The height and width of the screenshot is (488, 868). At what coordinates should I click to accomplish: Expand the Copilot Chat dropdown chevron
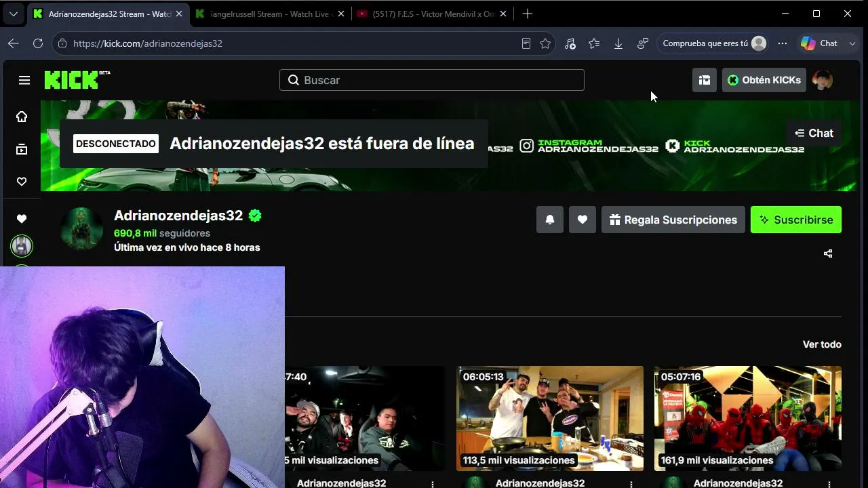click(x=852, y=43)
